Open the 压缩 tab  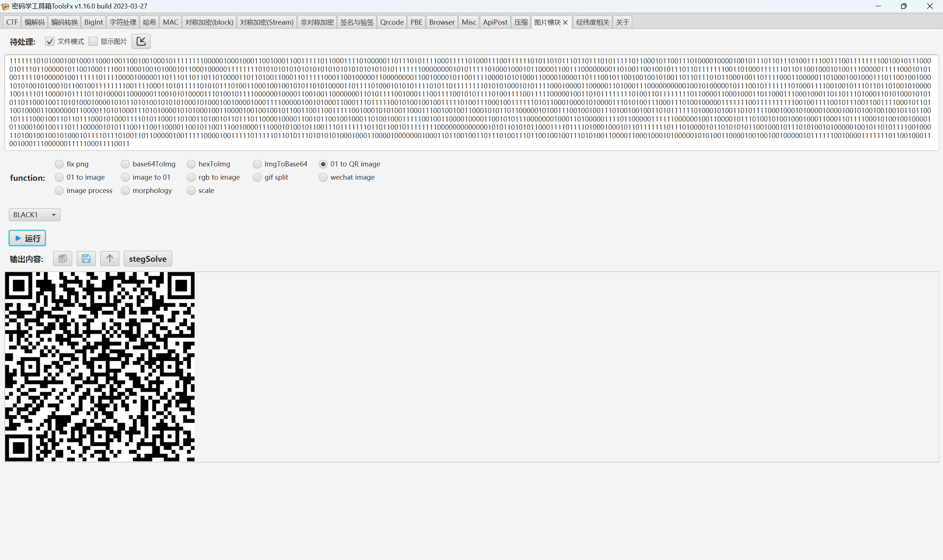click(521, 22)
